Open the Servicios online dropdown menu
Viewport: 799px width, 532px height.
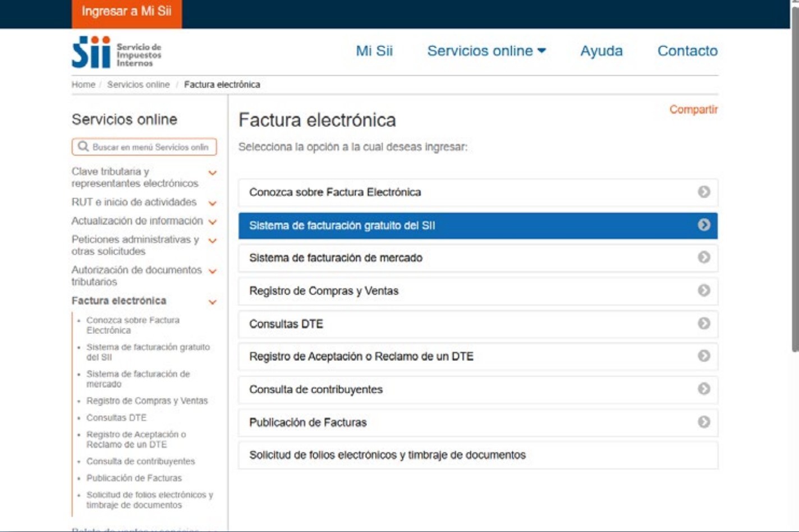tap(486, 51)
